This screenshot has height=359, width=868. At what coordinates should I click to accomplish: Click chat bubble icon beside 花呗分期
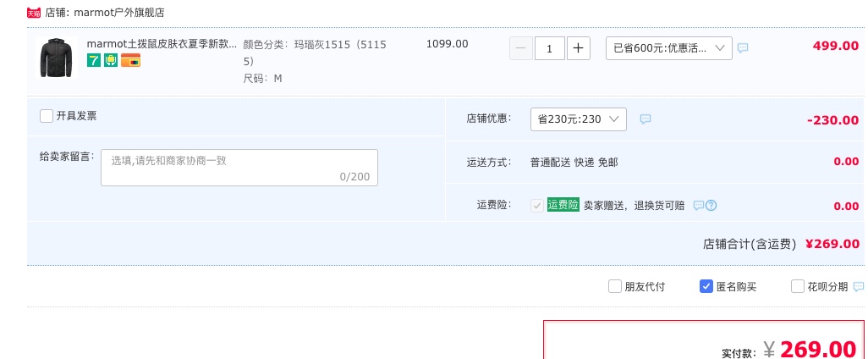click(x=859, y=286)
